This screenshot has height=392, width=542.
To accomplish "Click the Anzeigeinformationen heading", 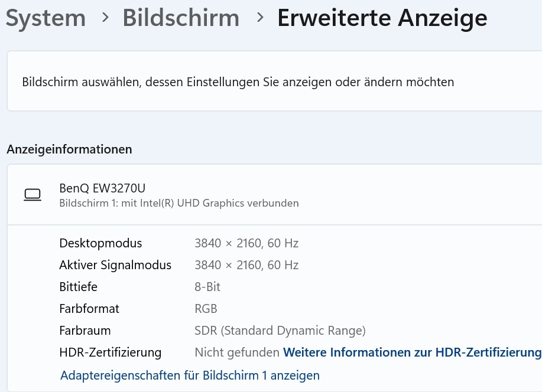I will pos(69,149).
